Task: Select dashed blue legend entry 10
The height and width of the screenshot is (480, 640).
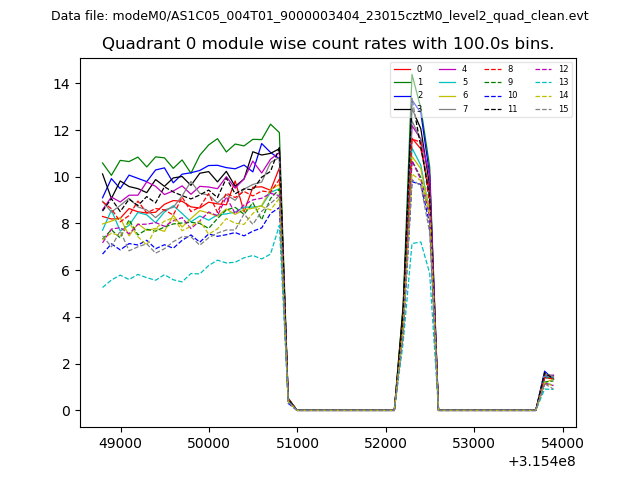Action: (x=492, y=95)
